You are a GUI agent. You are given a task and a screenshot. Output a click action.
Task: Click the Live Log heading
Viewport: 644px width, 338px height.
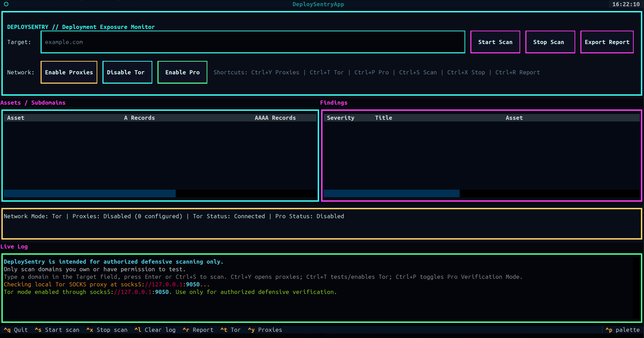[x=14, y=246]
